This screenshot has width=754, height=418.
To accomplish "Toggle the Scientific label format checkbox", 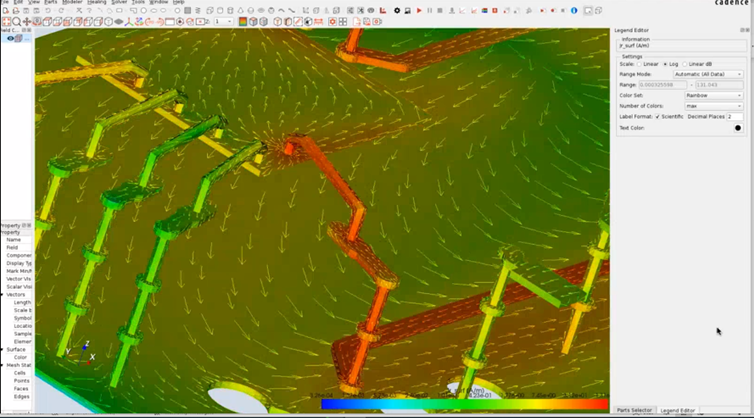I will (x=657, y=117).
